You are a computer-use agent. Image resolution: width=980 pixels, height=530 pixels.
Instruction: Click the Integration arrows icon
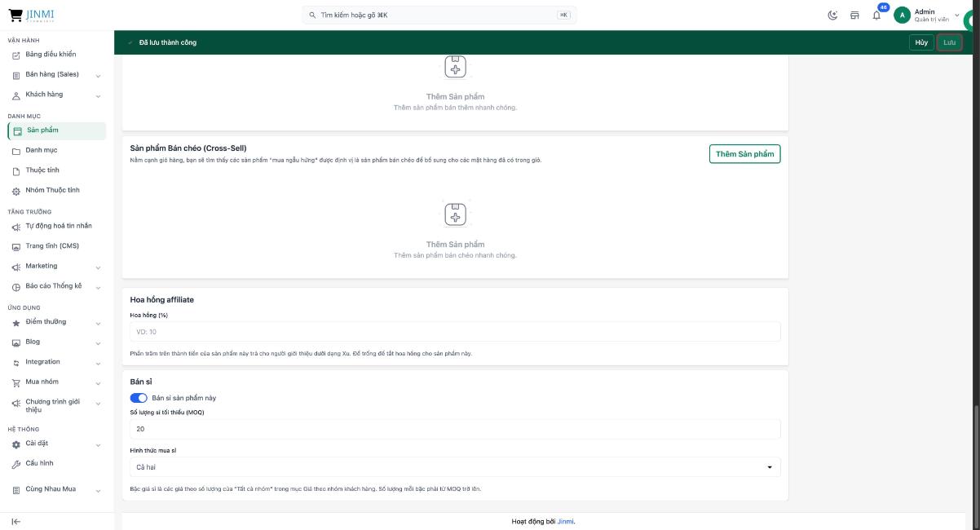(15, 363)
